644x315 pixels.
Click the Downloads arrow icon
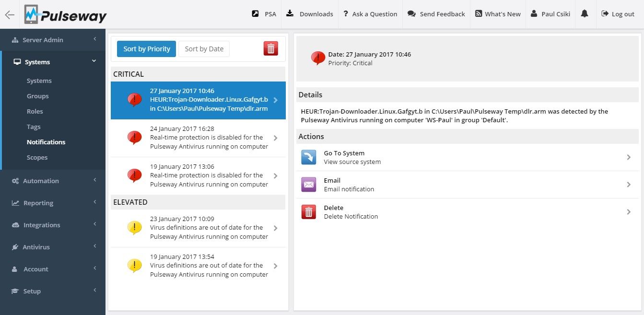coord(290,14)
